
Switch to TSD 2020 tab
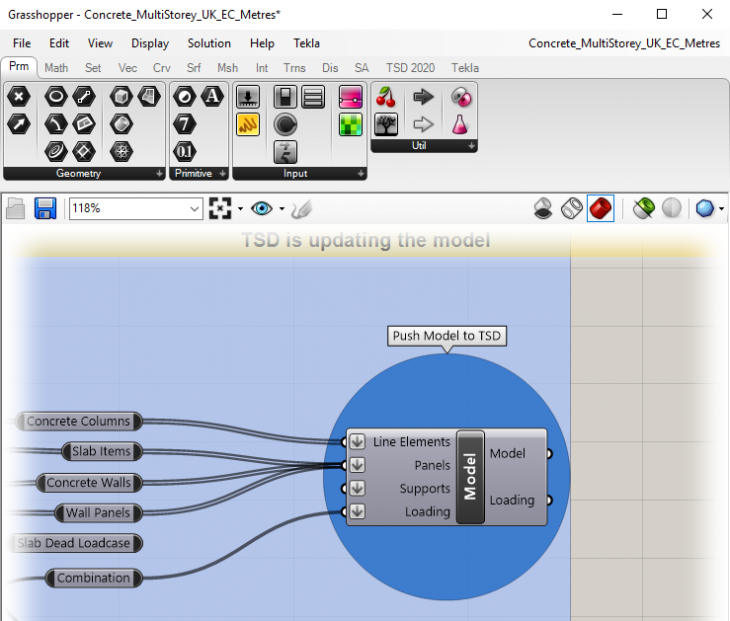click(410, 68)
